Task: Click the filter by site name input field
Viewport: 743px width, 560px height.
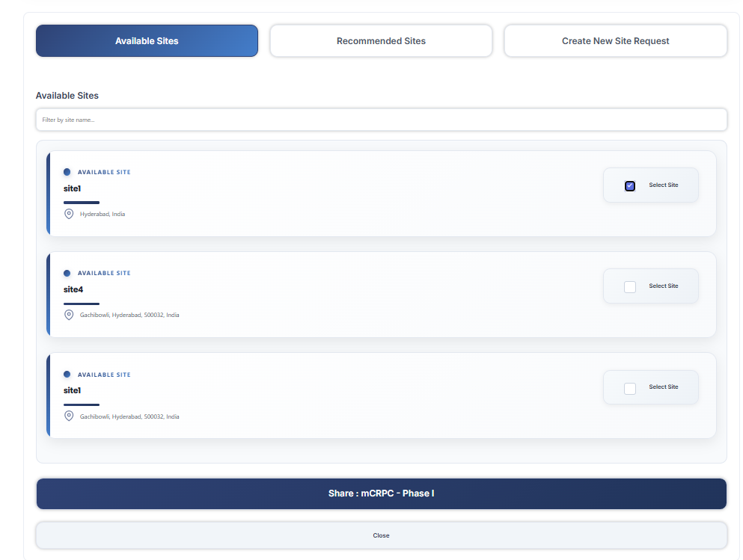Action: coord(381,120)
